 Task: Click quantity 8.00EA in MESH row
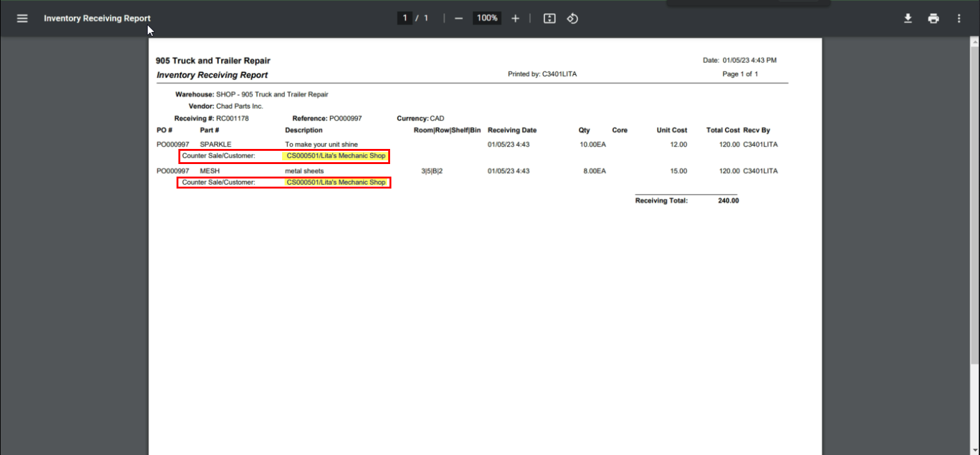tap(595, 171)
